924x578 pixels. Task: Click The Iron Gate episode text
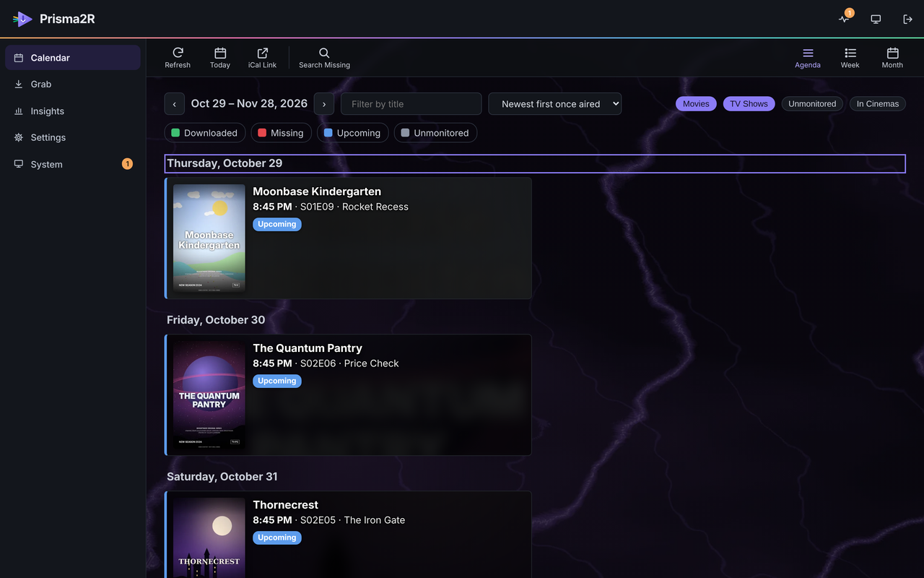375,520
